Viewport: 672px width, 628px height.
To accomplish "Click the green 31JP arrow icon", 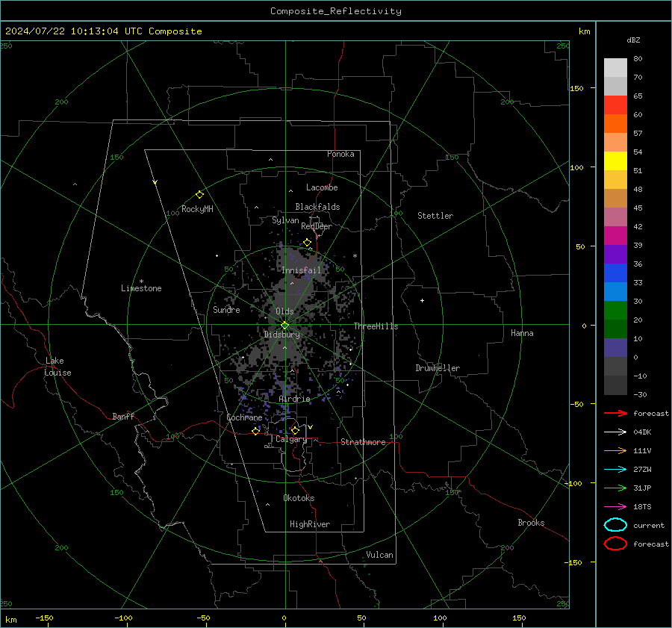I will pos(615,488).
